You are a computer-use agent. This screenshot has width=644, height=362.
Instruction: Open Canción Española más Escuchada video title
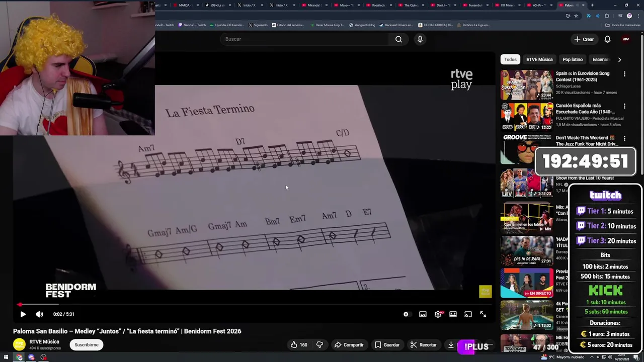585,109
